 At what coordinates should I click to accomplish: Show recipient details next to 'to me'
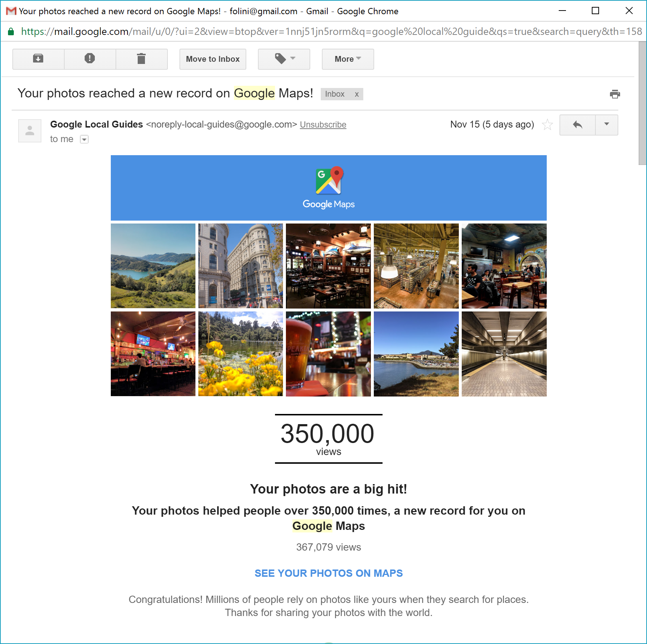point(84,139)
